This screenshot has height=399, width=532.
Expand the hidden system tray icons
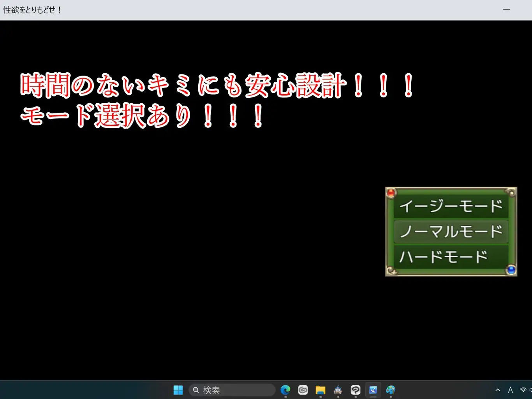498,390
